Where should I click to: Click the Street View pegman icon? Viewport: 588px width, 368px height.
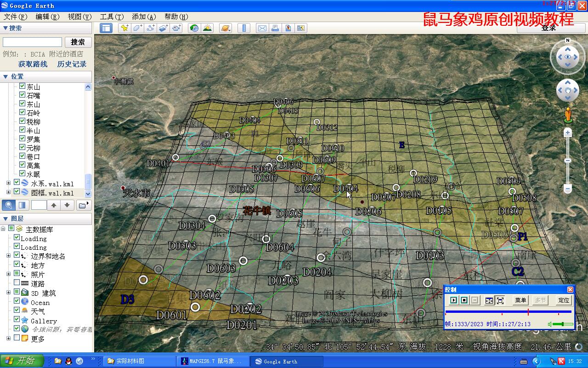coord(568,114)
